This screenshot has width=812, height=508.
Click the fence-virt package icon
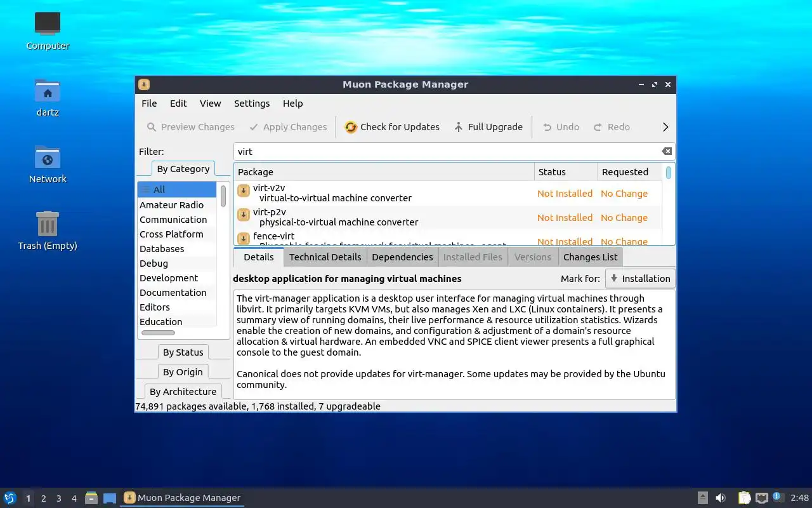pyautogui.click(x=244, y=239)
